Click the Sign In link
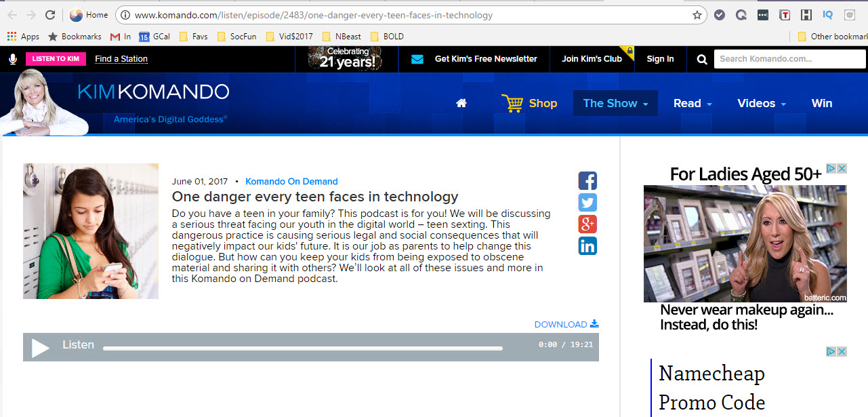This screenshot has width=868, height=417. (660, 59)
